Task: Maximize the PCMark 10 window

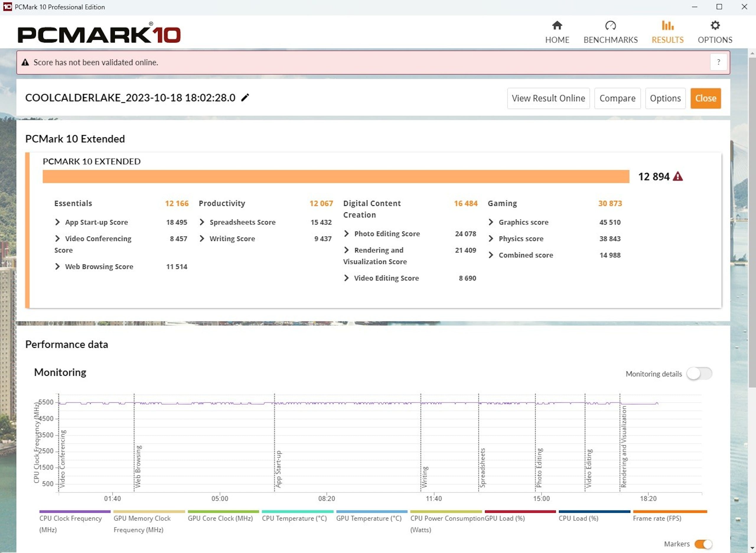Action: [x=719, y=7]
